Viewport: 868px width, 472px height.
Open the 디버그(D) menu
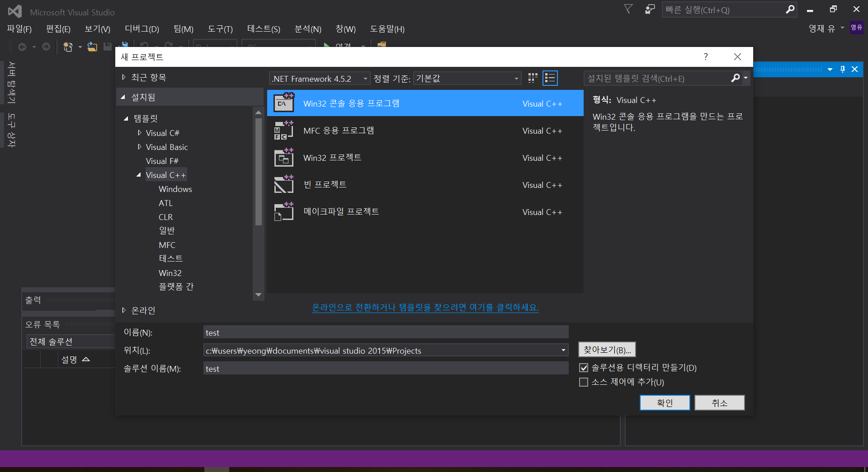coord(142,29)
